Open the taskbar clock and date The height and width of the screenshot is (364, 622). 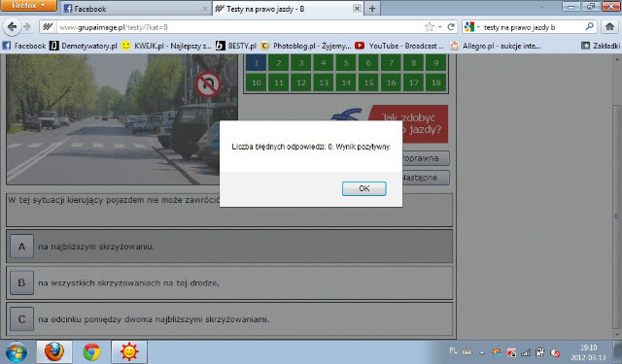[x=589, y=351]
